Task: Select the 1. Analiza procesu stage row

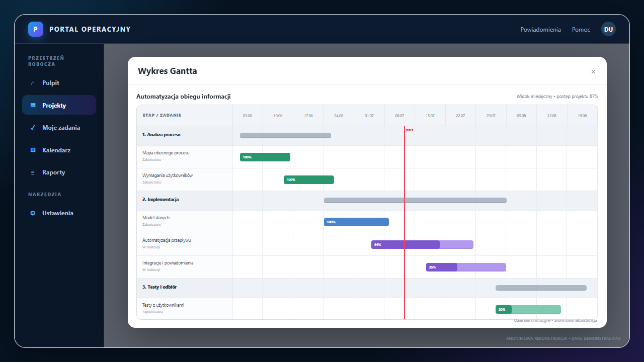Action: click(x=367, y=136)
